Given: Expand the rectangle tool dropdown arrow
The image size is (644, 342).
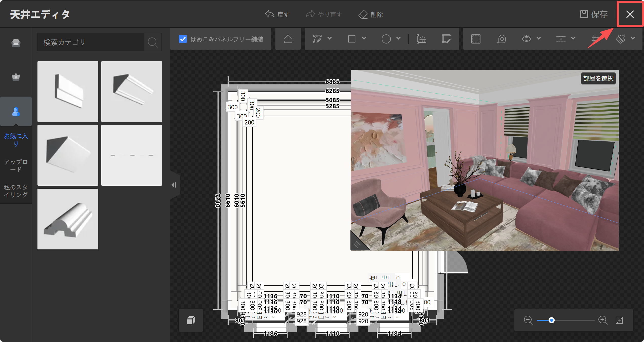Looking at the screenshot, I should click(x=364, y=38).
